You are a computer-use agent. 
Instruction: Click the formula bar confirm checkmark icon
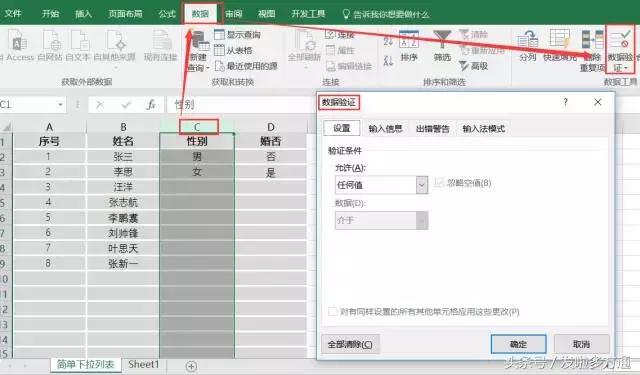click(x=126, y=105)
